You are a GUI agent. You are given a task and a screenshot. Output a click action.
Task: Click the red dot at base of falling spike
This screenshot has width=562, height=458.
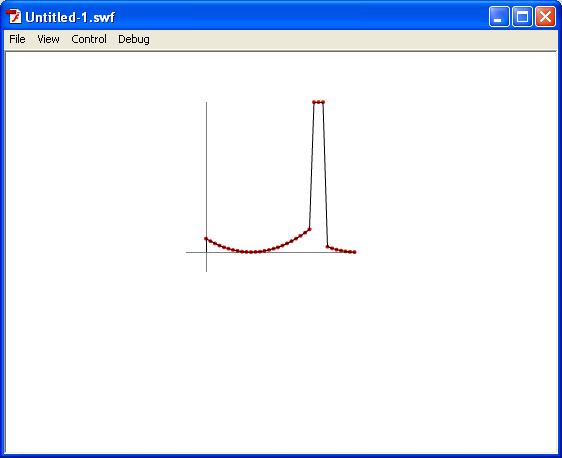click(327, 247)
